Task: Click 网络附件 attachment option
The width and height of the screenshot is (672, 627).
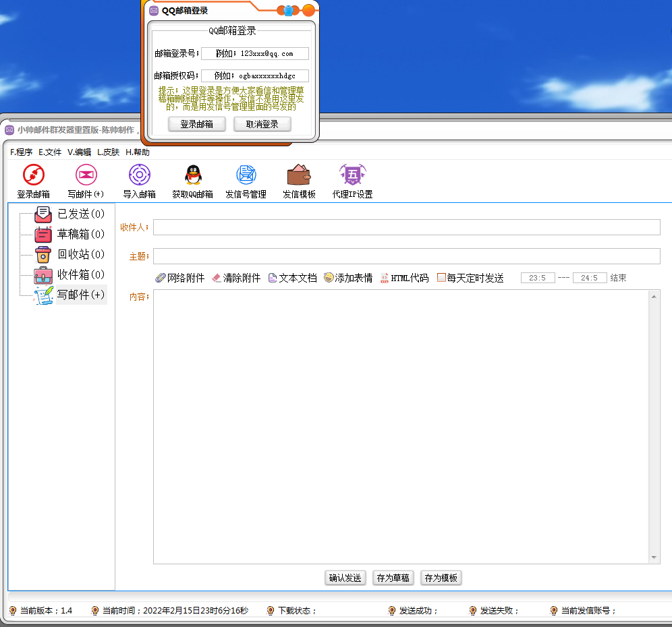Action: pos(179,278)
